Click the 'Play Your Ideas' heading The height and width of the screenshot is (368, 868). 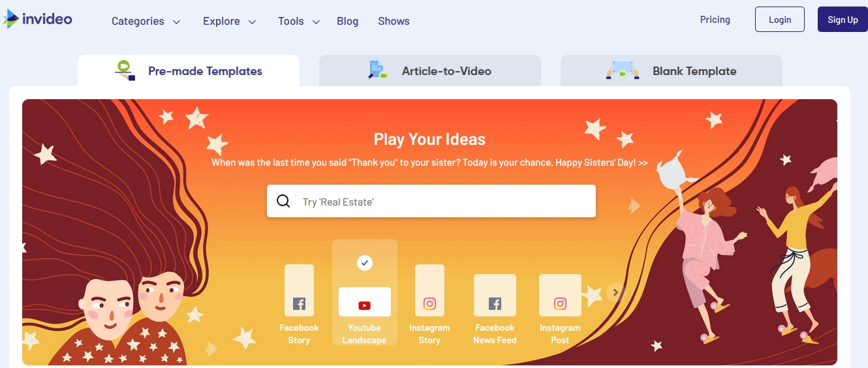429,139
